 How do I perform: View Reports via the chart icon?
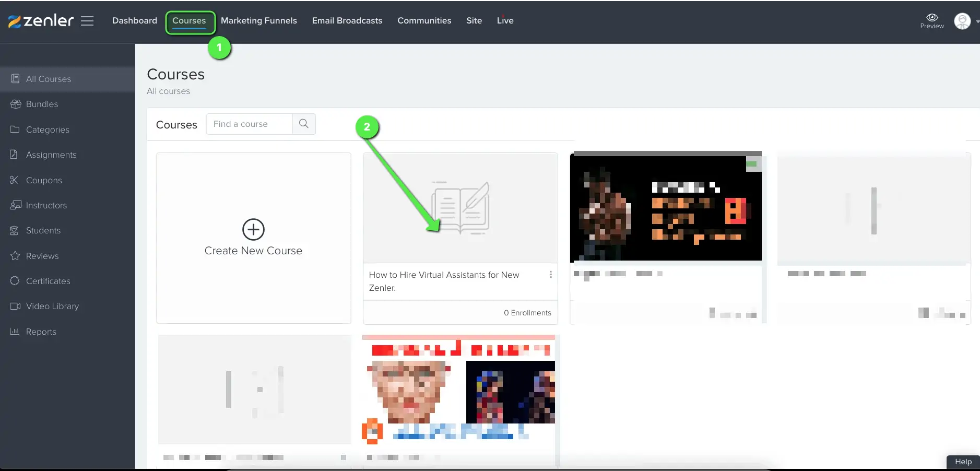(15, 332)
